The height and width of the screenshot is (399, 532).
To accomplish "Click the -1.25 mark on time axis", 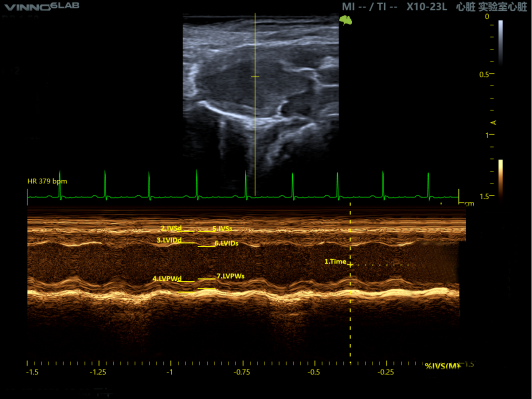I will (x=98, y=372).
